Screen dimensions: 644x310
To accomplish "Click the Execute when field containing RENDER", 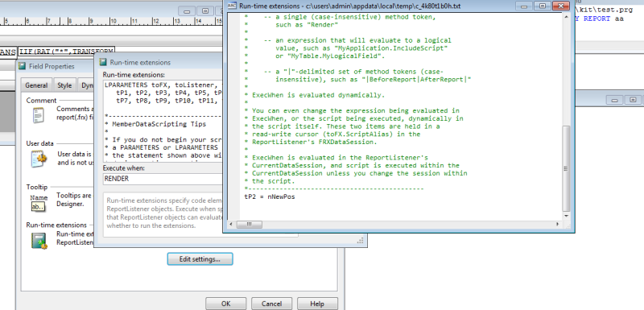I will [x=163, y=179].
